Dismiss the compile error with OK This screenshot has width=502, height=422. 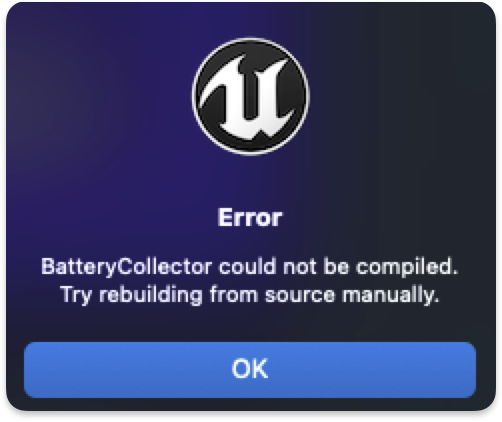(x=250, y=370)
